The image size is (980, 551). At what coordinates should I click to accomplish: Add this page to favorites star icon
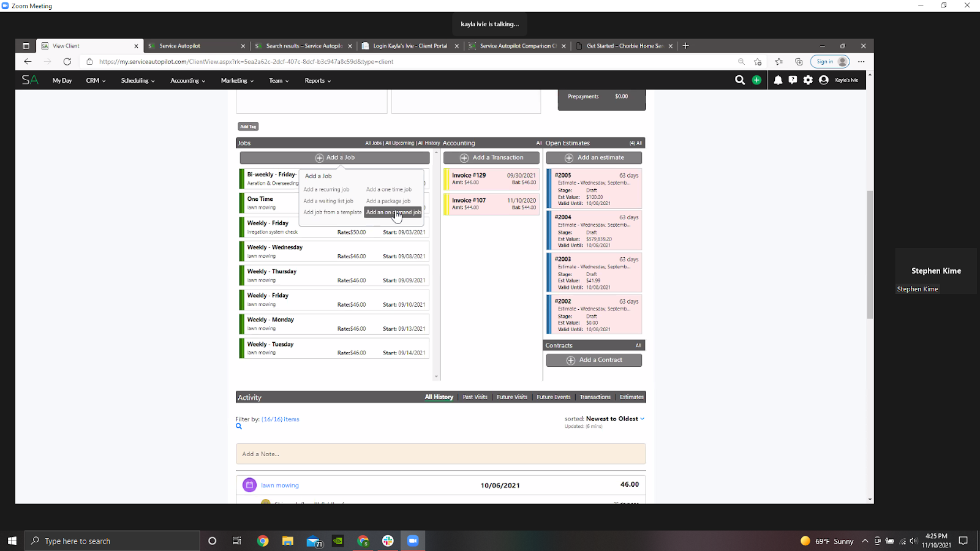click(758, 62)
